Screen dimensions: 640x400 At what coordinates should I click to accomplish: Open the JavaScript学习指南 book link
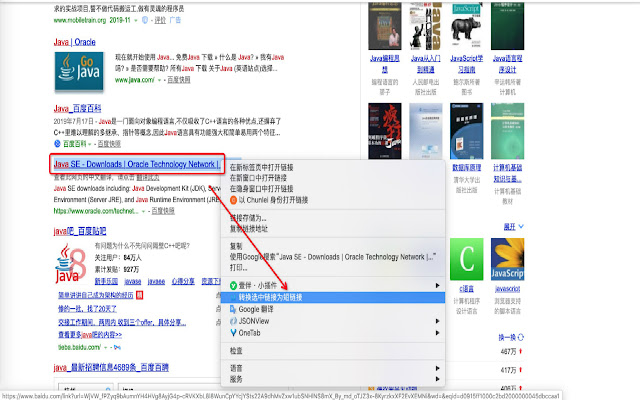467,64
